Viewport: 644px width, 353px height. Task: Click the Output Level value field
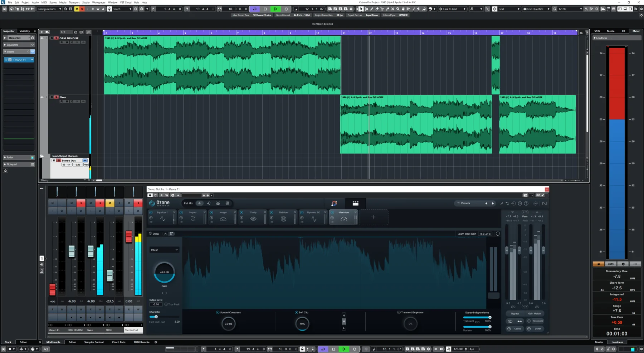pyautogui.click(x=156, y=304)
